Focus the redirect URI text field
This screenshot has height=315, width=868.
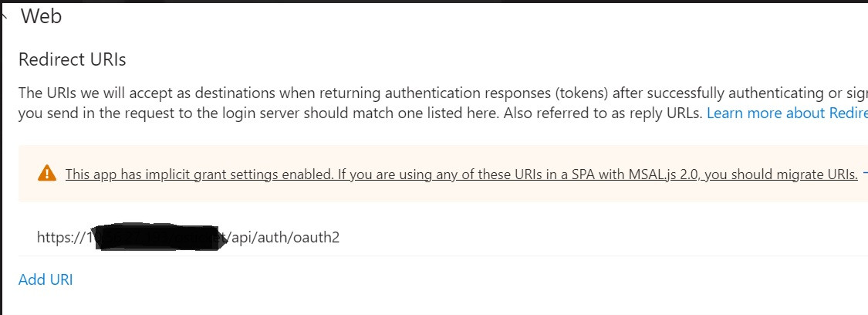pyautogui.click(x=443, y=238)
